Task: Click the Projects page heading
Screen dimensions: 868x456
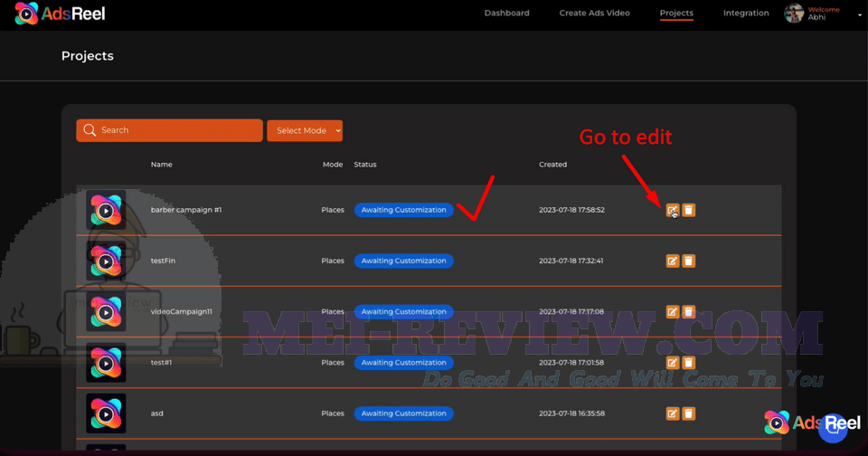Action: [x=88, y=56]
